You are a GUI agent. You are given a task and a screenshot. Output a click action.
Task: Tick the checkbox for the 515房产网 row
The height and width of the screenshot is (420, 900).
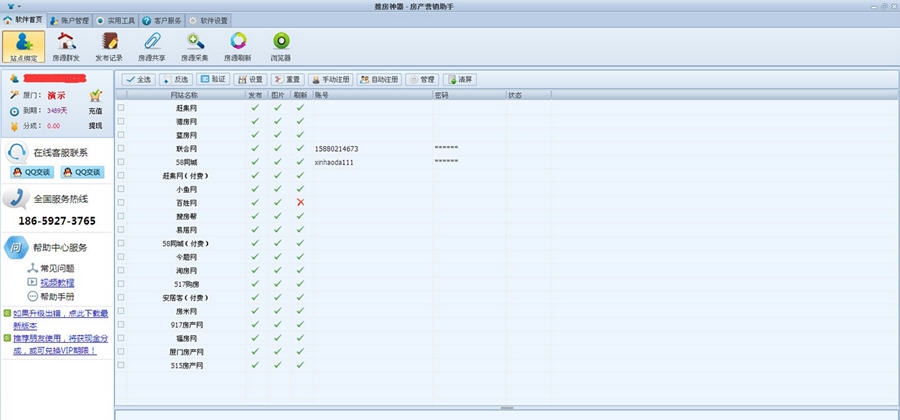click(121, 365)
